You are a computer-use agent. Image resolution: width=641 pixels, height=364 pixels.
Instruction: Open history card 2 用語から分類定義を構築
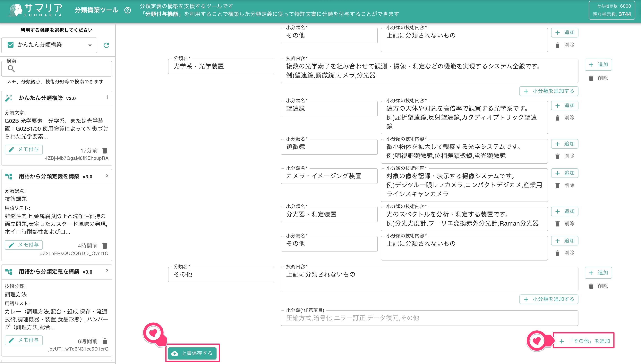click(57, 215)
